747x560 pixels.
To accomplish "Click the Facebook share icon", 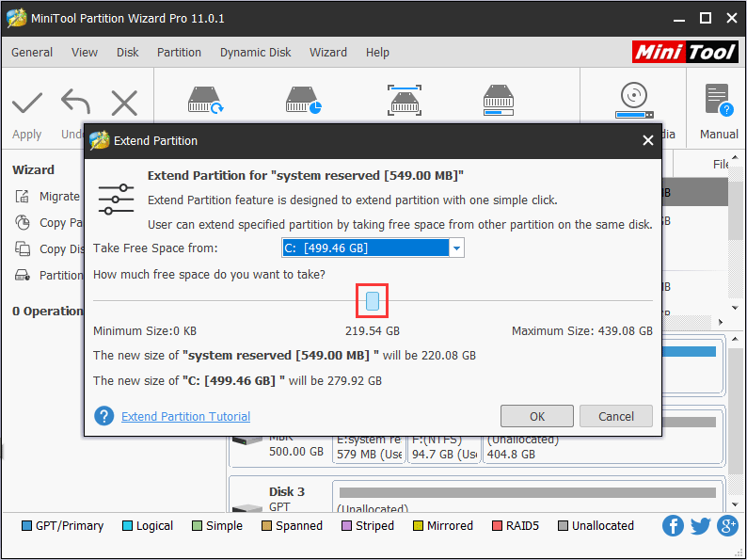I will 673,526.
